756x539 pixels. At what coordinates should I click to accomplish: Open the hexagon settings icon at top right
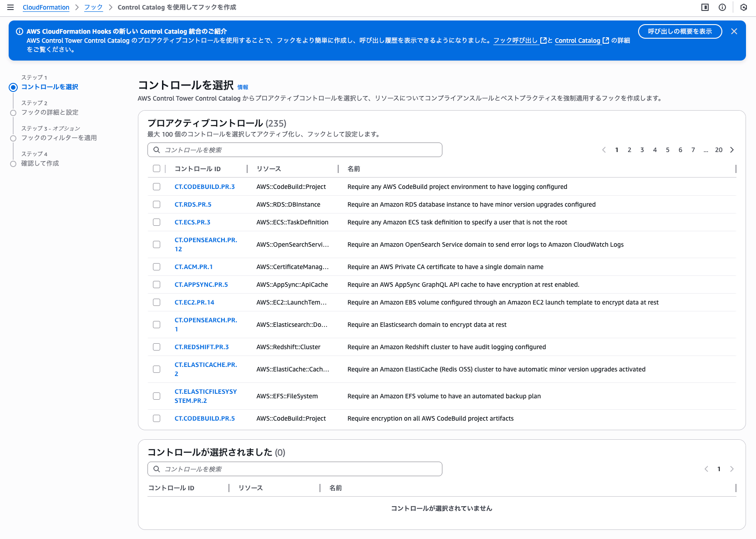[x=744, y=7]
